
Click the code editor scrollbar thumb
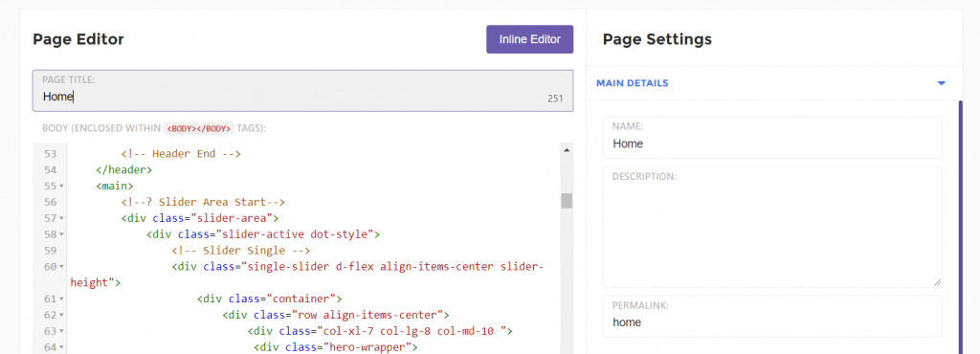[567, 200]
